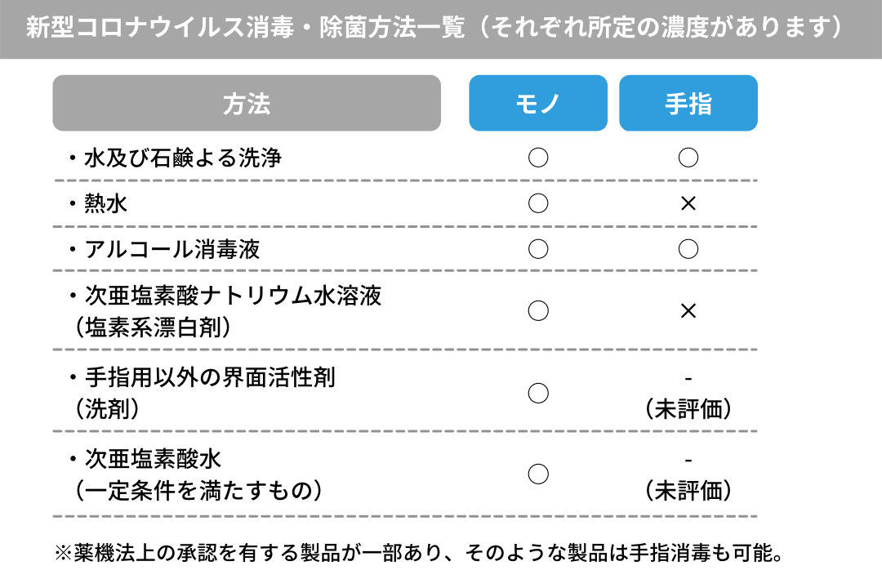This screenshot has width=882, height=588.
Task: Click the 手指 circle for 水及び石鹸よる洗浄
Action: pos(688,158)
